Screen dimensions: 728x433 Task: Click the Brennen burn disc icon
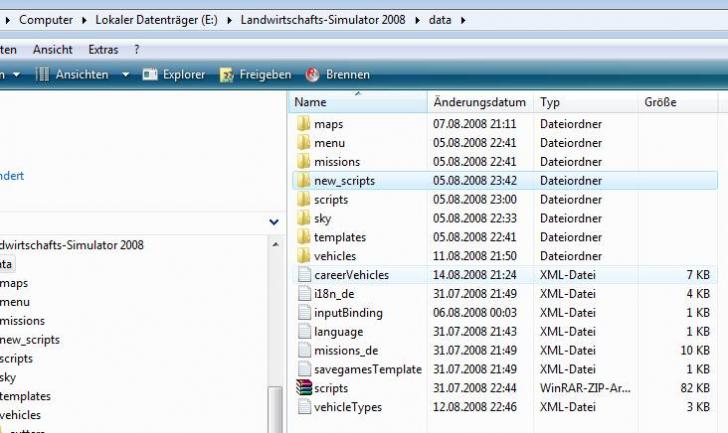point(312,75)
